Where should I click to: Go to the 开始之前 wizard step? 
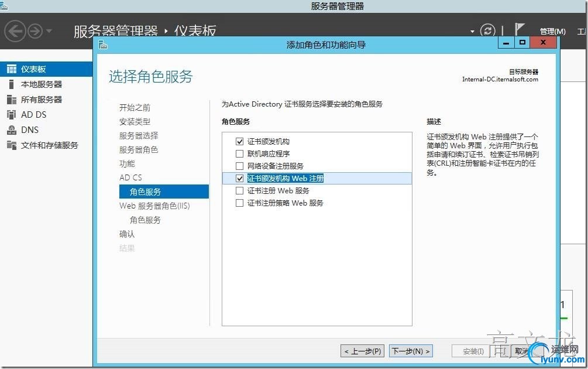(135, 108)
